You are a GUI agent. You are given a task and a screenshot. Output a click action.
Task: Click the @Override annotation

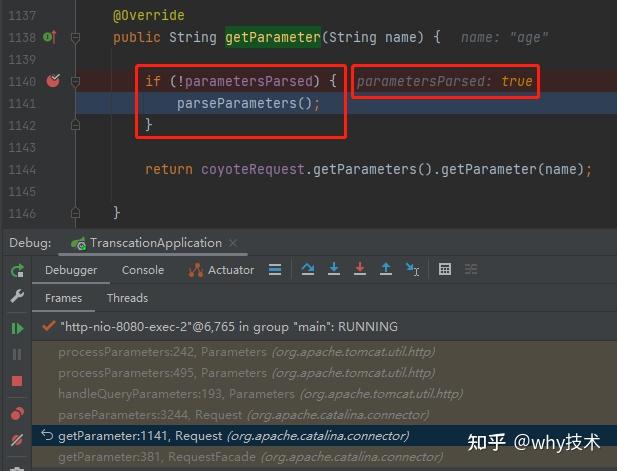click(x=149, y=15)
